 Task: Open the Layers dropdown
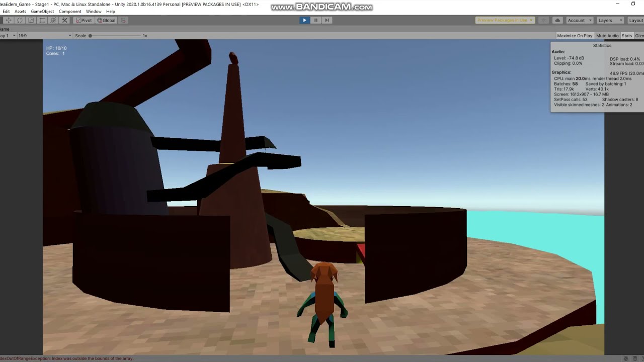pos(610,20)
